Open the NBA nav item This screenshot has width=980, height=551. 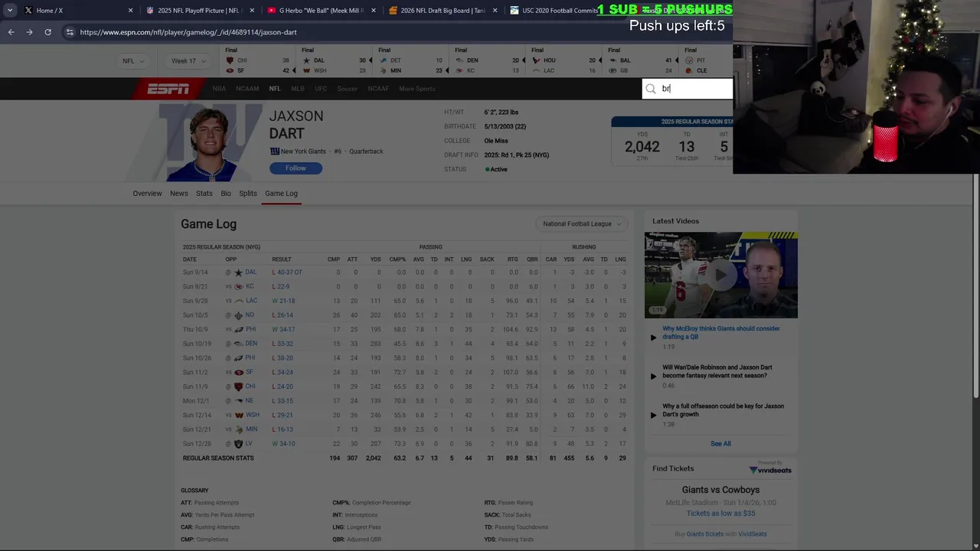(219, 89)
